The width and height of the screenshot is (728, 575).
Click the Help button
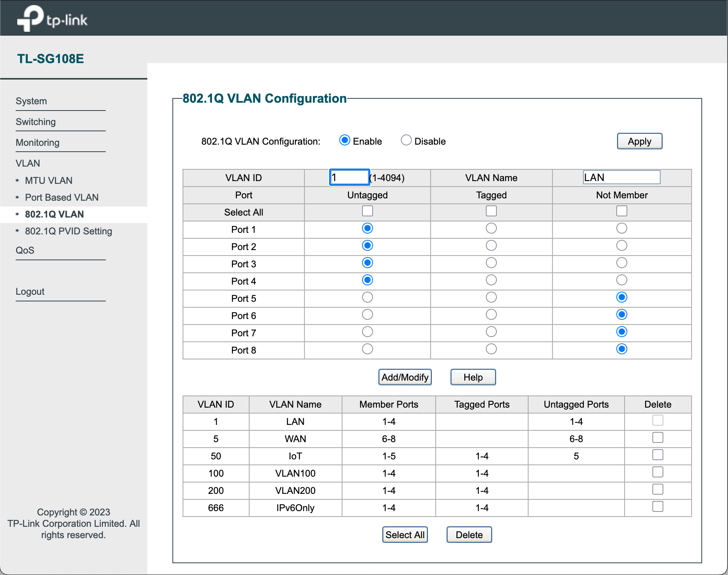pyautogui.click(x=473, y=377)
